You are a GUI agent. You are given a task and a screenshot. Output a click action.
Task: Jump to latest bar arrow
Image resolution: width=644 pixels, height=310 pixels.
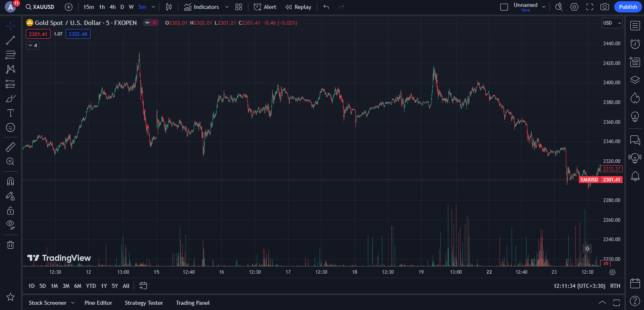(x=587, y=249)
